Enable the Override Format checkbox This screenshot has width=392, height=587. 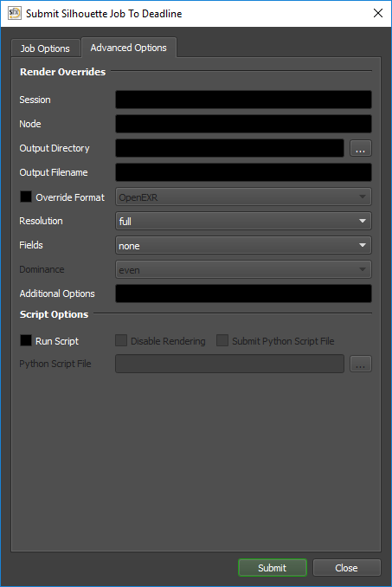[x=26, y=197]
